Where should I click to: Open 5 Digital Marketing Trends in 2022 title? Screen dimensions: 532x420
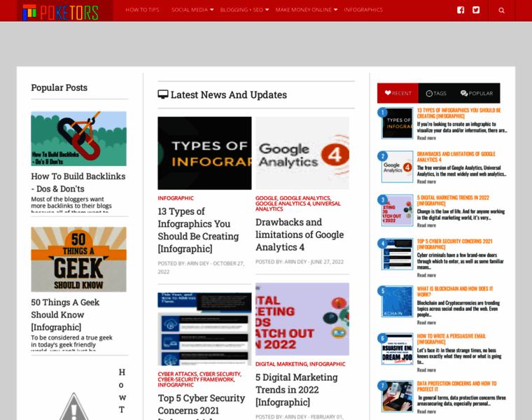click(x=297, y=389)
